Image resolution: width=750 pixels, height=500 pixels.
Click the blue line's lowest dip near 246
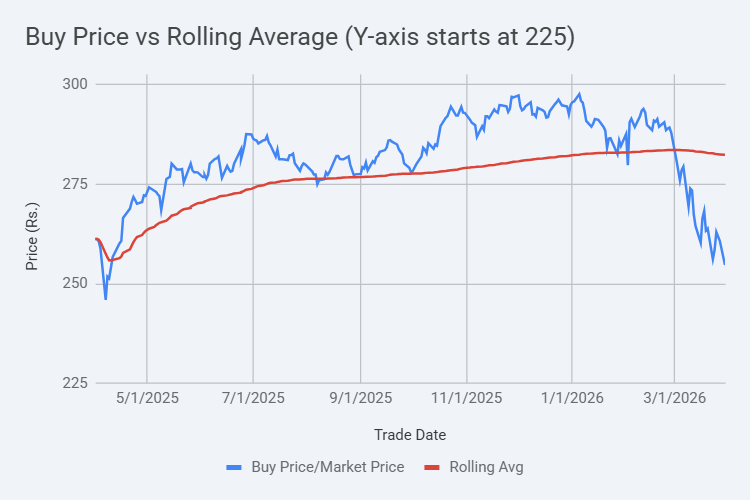(x=106, y=298)
